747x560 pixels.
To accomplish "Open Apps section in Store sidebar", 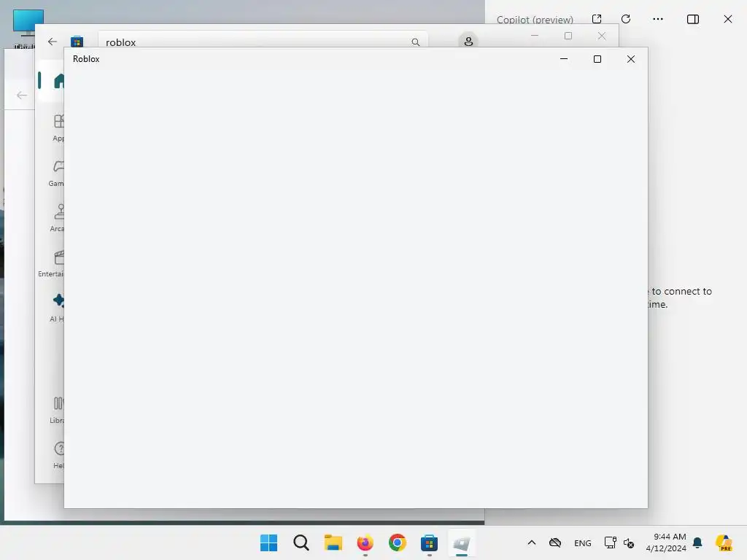I will [x=58, y=128].
